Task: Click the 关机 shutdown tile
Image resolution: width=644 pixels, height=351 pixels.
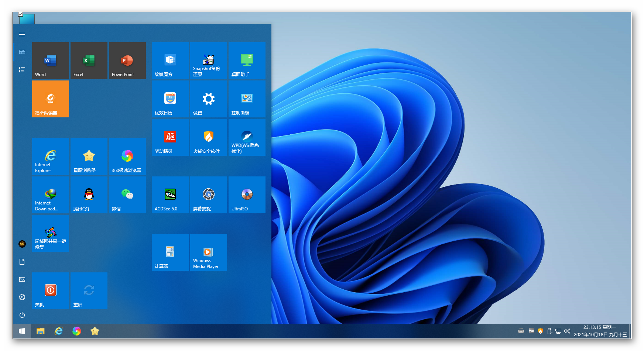Action: tap(51, 291)
